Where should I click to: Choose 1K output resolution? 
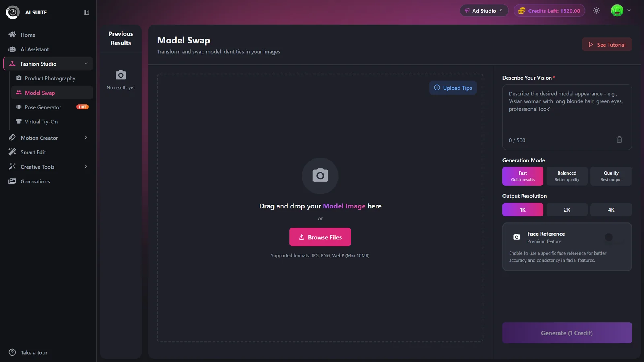(522, 210)
